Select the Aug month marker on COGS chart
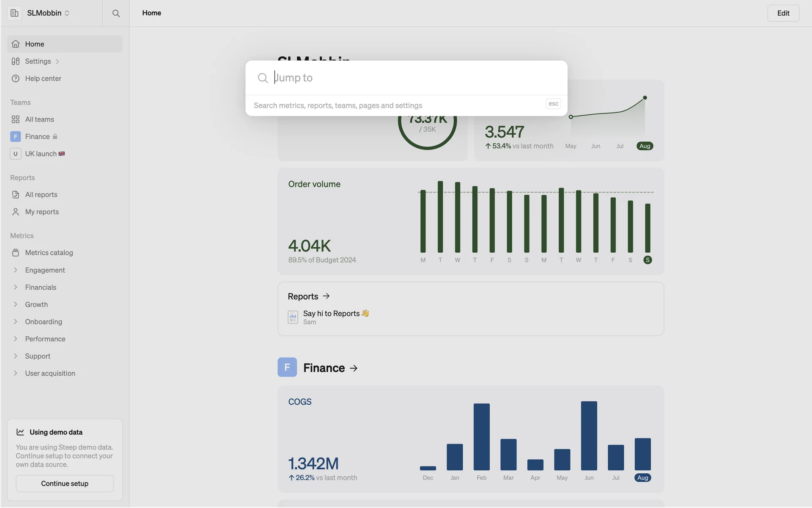Screen dimensions: 812x508 tap(642, 478)
